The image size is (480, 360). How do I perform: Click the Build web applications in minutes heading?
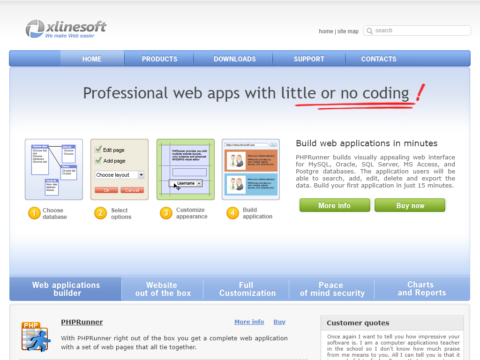(x=366, y=143)
